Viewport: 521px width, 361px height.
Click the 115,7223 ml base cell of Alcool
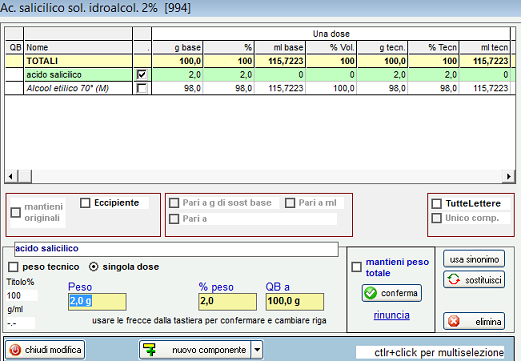[280, 88]
